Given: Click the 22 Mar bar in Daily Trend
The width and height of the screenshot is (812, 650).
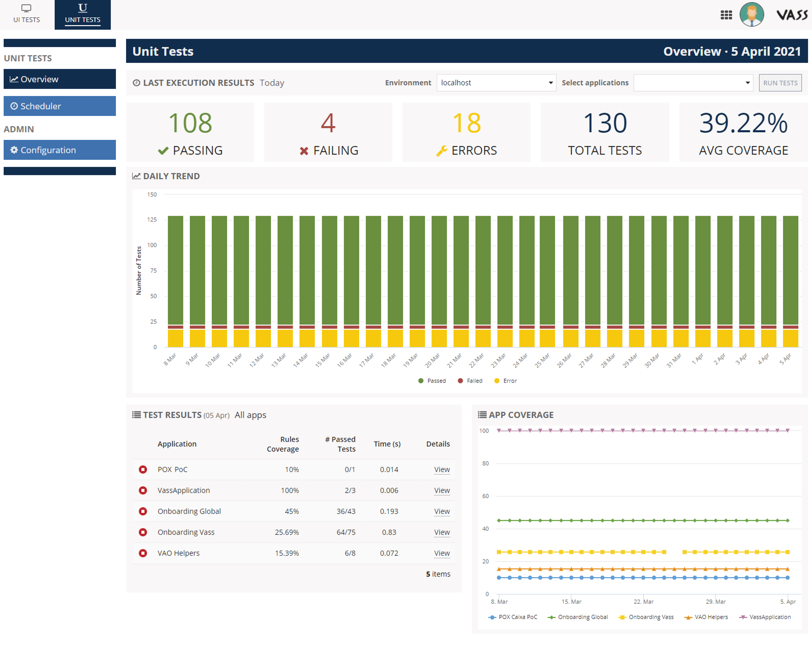Looking at the screenshot, I should (x=483, y=281).
